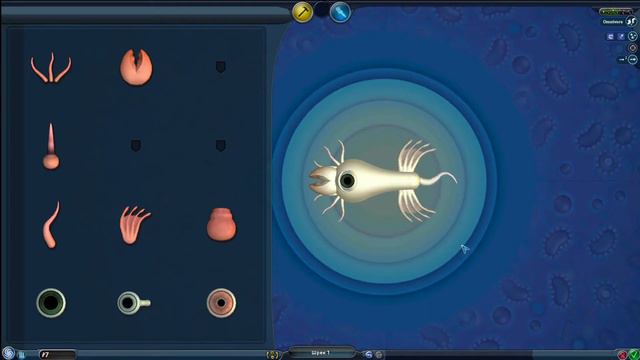Pick the multi-tentacle cilia part

[135, 225]
